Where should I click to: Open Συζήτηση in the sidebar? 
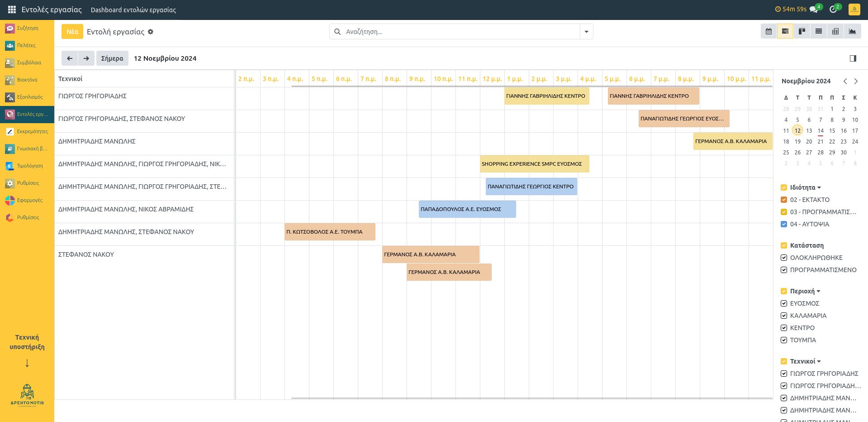(27, 28)
